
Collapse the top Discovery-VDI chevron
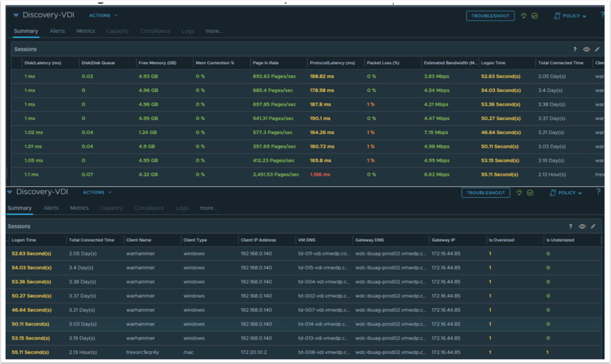point(16,15)
